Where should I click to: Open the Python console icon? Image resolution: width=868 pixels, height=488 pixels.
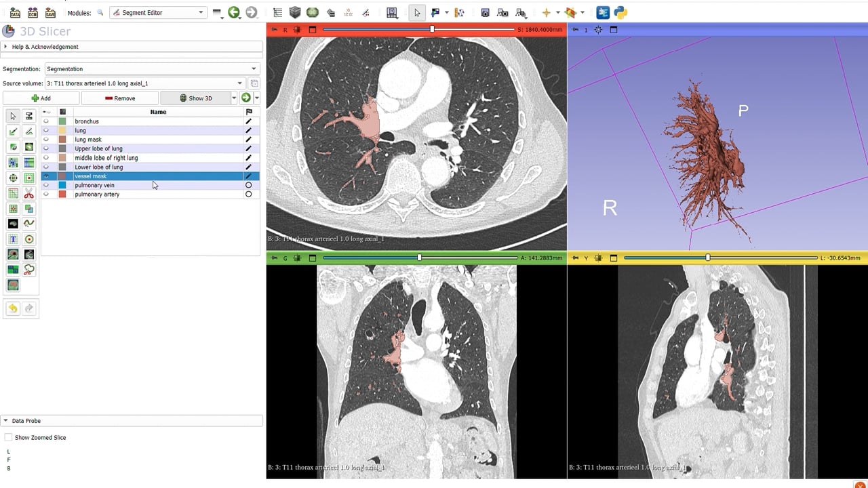(620, 12)
